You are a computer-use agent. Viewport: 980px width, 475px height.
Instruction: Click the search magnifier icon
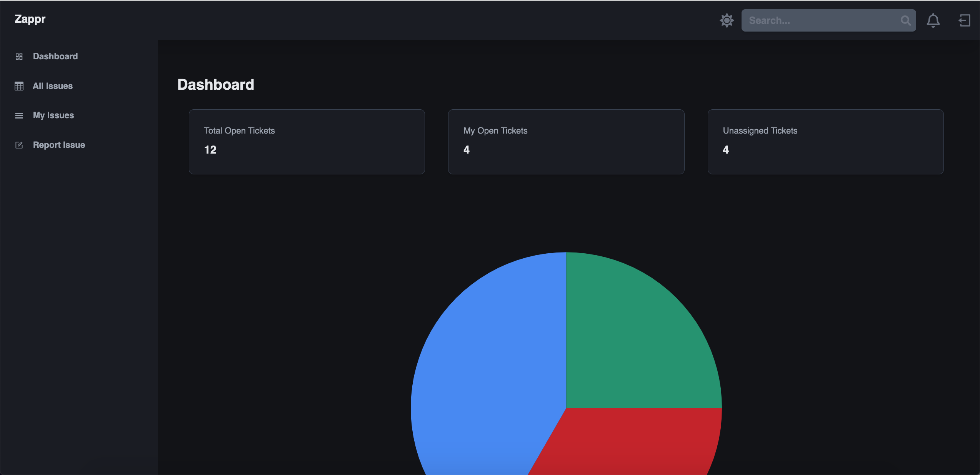tap(905, 20)
